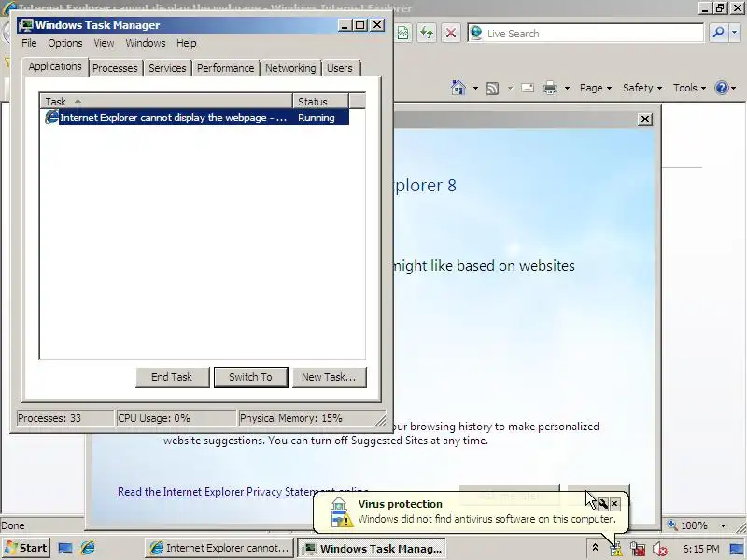Switch to the Services tab
Viewport: 747px width, 560px height.
pyautogui.click(x=167, y=68)
